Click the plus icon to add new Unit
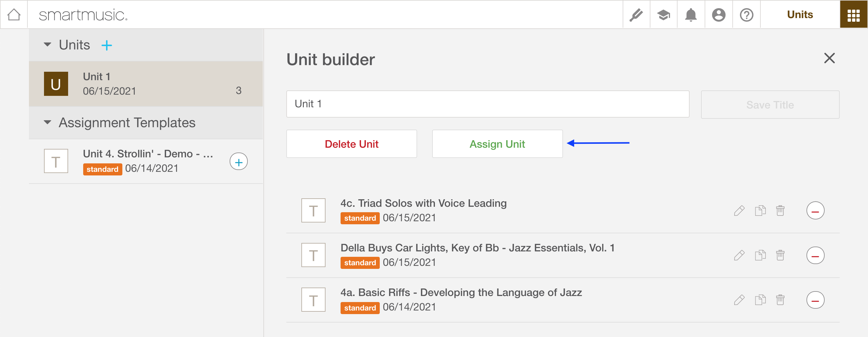Image resolution: width=868 pixels, height=337 pixels. coord(107,45)
